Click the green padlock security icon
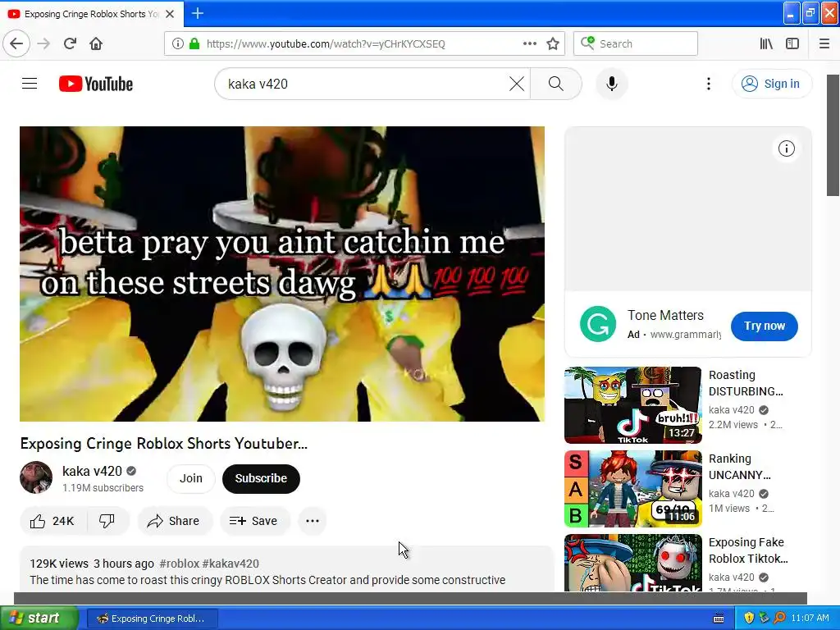Viewport: 840px width, 630px height. 194,43
